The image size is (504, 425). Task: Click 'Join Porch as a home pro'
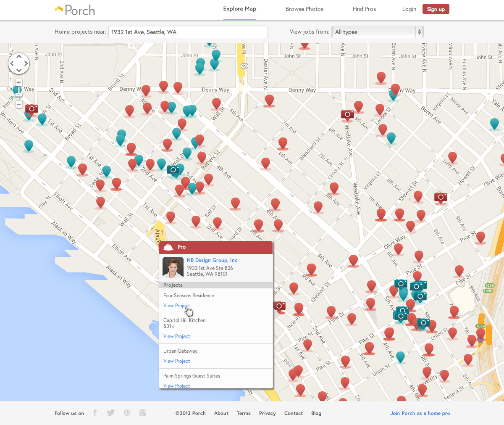(420, 413)
